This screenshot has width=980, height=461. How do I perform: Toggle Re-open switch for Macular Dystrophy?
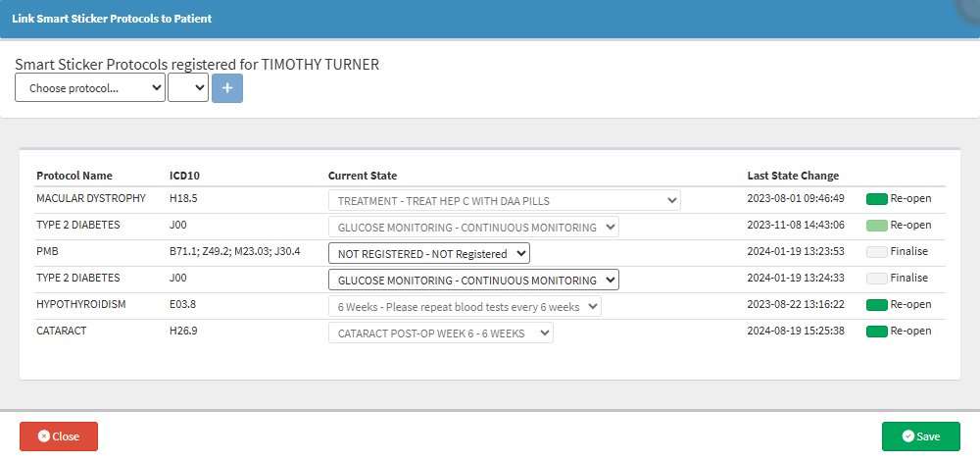pyautogui.click(x=876, y=199)
